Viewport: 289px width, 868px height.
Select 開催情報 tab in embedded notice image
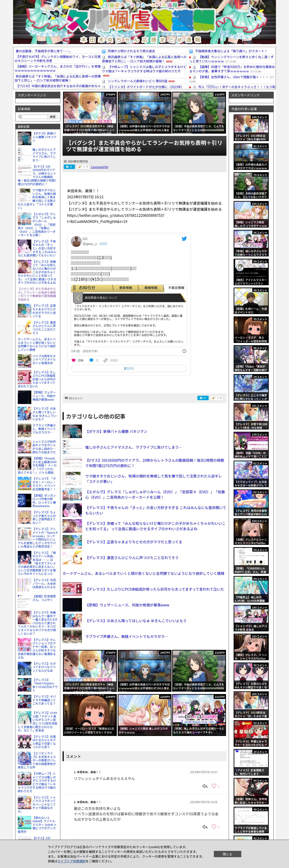(x=151, y=288)
